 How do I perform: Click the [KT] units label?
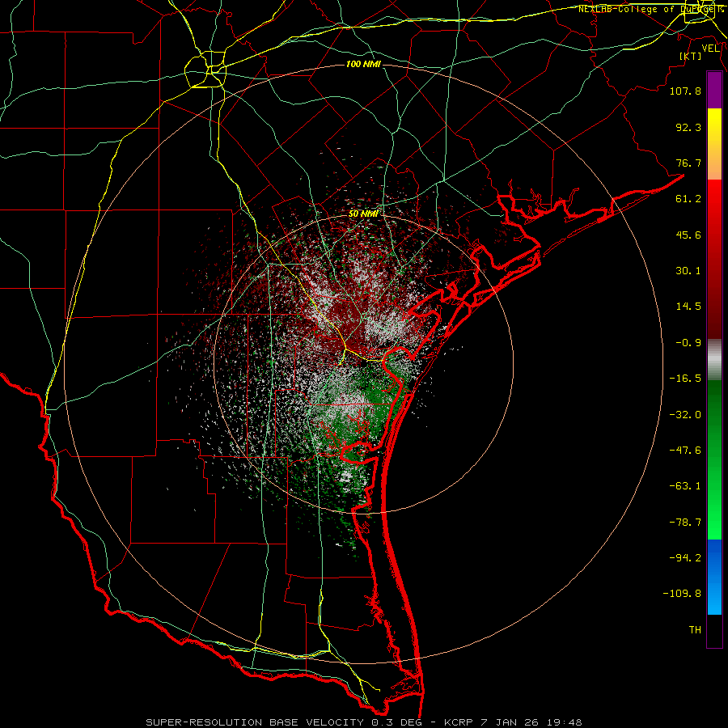(x=691, y=56)
